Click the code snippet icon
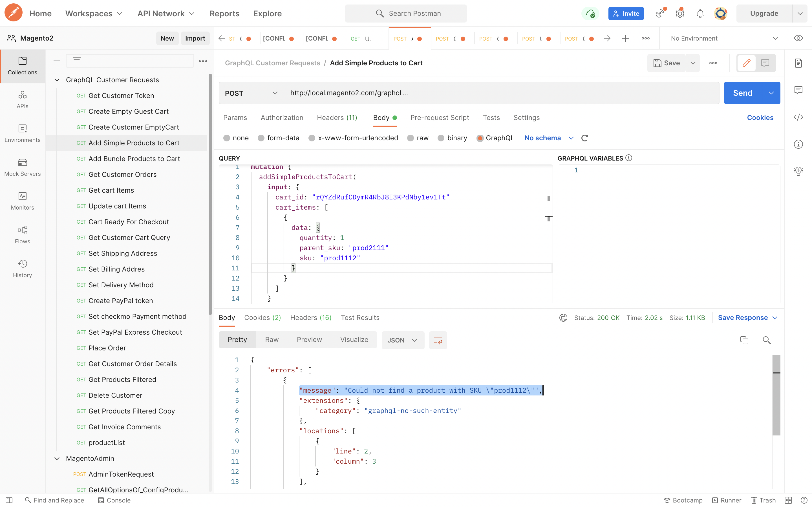Viewport: 812px width, 507px height. [798, 117]
